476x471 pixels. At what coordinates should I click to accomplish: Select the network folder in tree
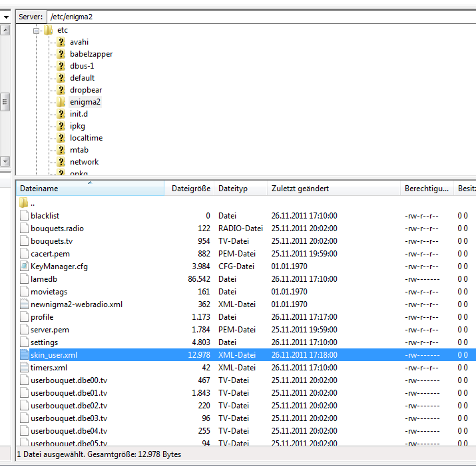[84, 162]
